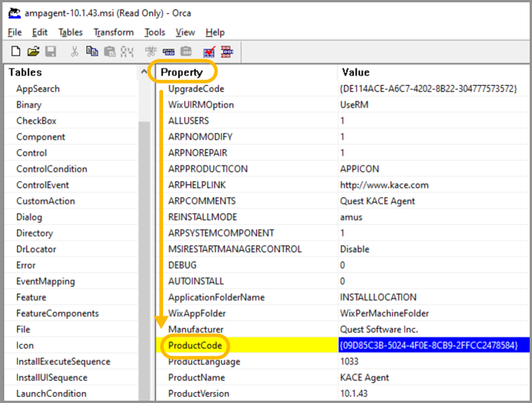Click the Value column header
532x403 pixels.
tap(356, 72)
